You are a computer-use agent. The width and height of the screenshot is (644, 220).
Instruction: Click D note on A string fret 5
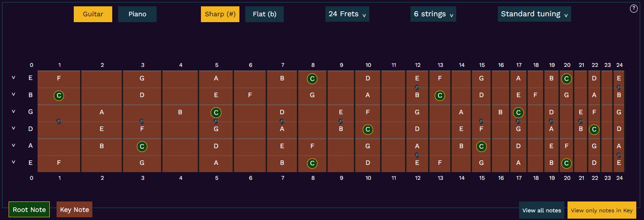click(x=216, y=146)
